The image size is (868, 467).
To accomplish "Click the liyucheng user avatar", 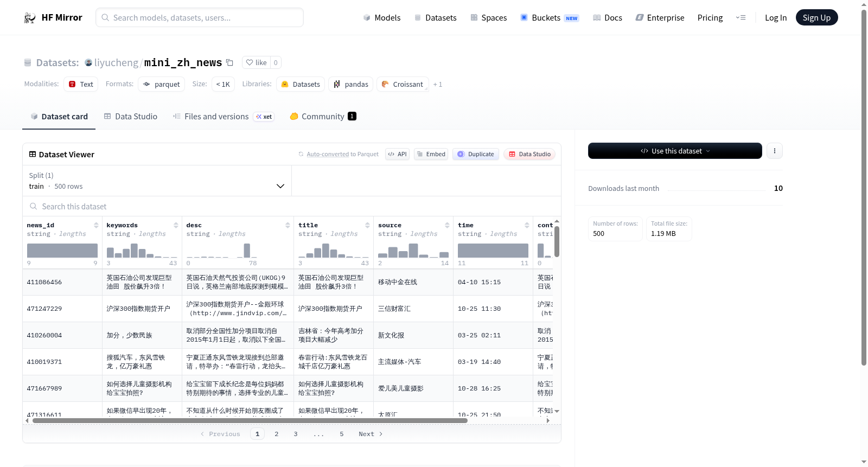I will (88, 63).
